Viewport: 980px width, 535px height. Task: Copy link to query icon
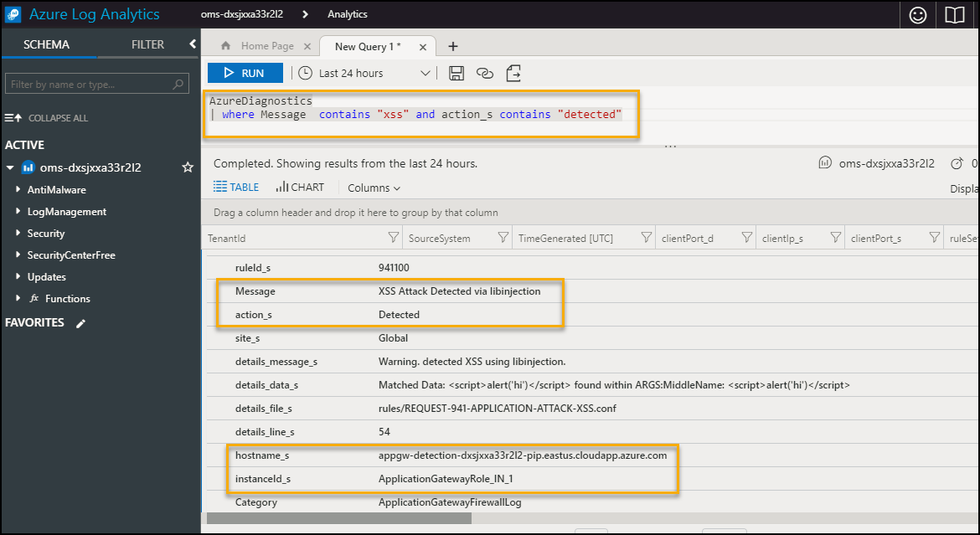[485, 73]
